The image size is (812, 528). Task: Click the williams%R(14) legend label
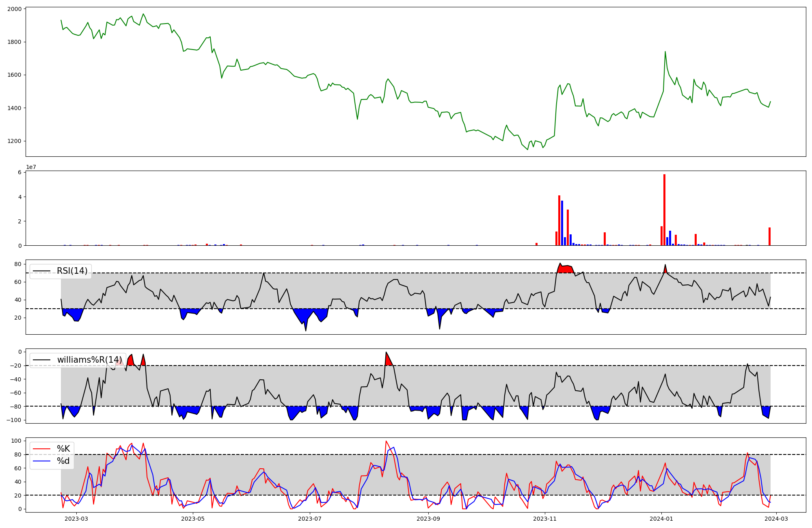89,360
